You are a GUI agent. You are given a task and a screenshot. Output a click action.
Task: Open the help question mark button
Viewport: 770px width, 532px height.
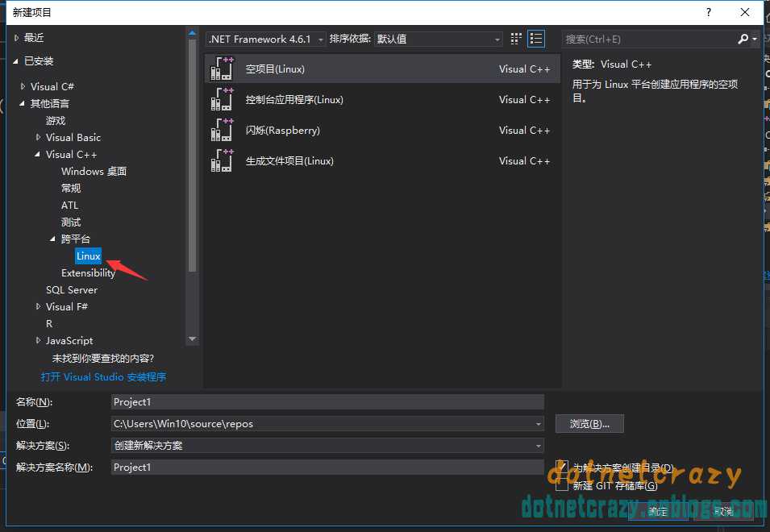click(x=708, y=12)
